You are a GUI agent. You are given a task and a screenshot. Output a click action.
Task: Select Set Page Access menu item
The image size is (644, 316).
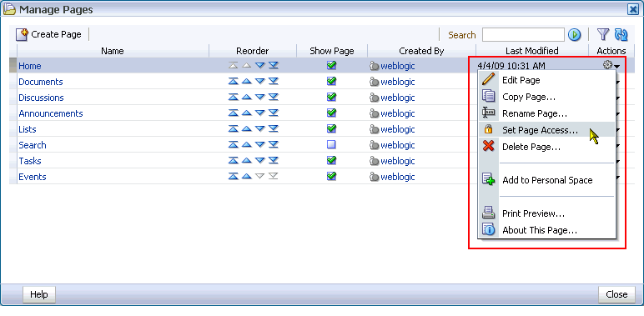click(x=547, y=130)
